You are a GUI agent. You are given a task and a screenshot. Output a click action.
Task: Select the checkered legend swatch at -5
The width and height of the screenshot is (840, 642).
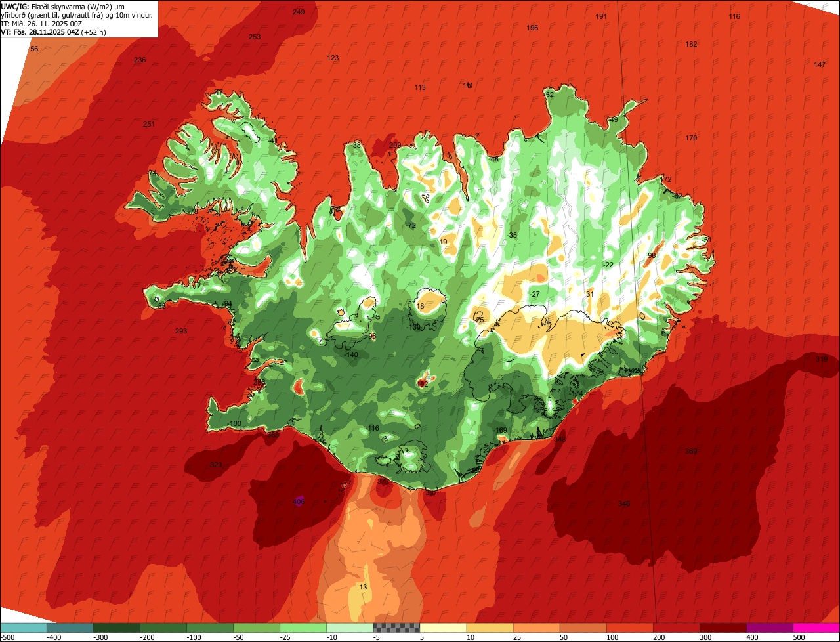[396, 627]
